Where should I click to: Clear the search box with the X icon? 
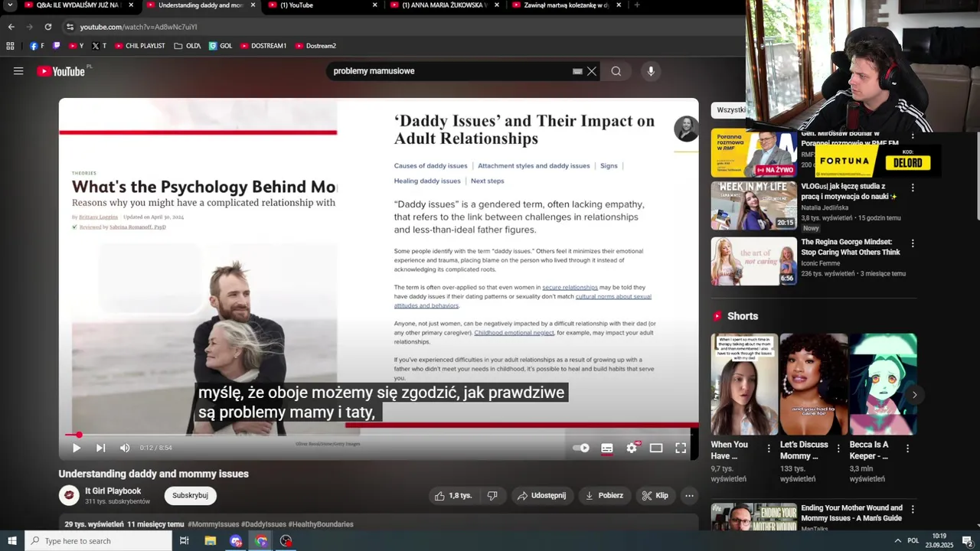(592, 71)
